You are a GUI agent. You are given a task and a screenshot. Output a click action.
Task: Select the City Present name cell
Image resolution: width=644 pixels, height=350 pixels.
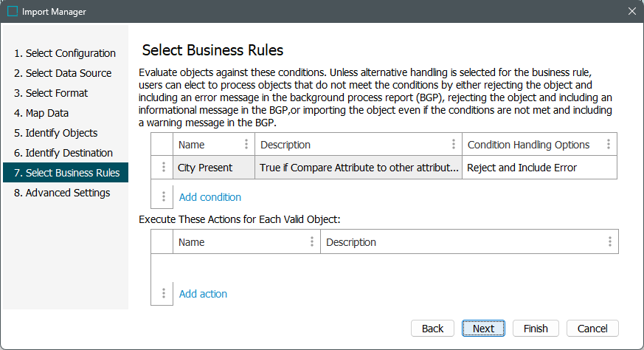pyautogui.click(x=214, y=168)
